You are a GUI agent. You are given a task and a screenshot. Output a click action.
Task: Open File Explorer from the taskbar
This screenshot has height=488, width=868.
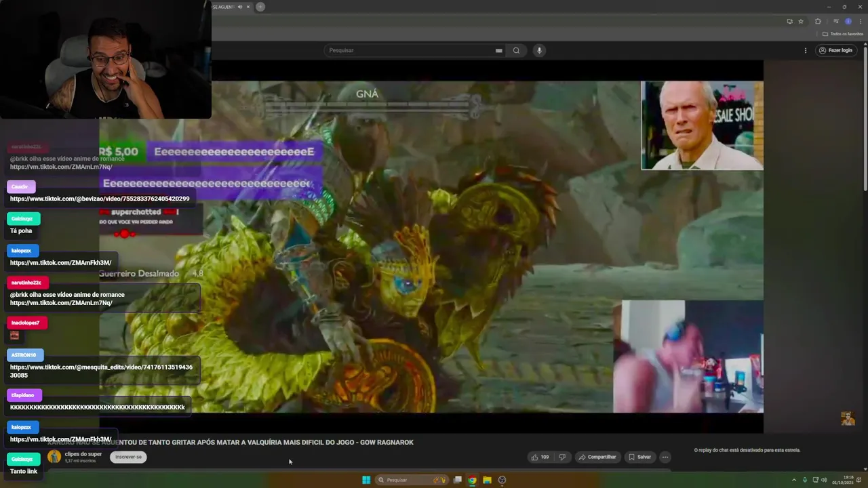(x=487, y=480)
